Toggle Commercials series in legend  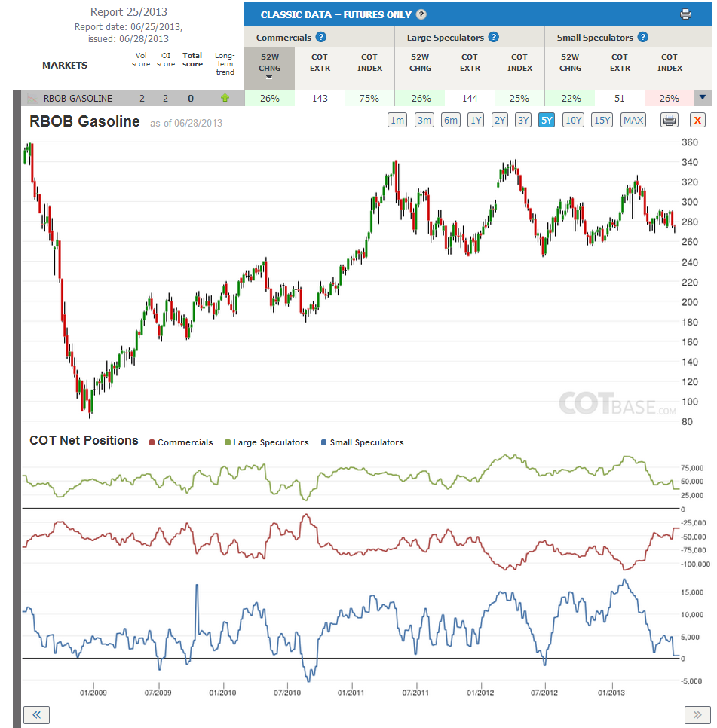181,442
